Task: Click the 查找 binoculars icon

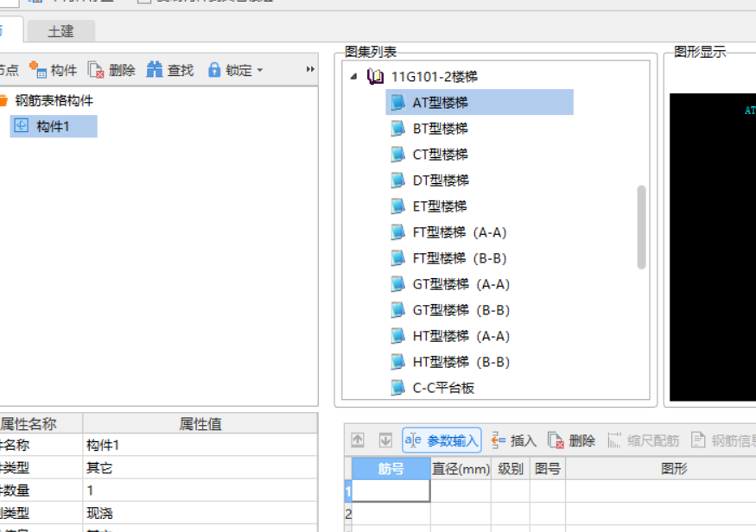Action: pos(155,70)
